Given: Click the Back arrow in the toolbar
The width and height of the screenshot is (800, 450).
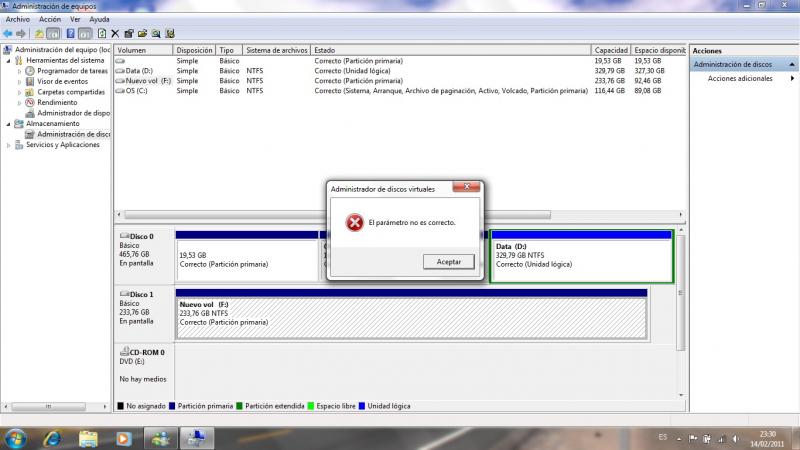Looking at the screenshot, I should (x=8, y=34).
